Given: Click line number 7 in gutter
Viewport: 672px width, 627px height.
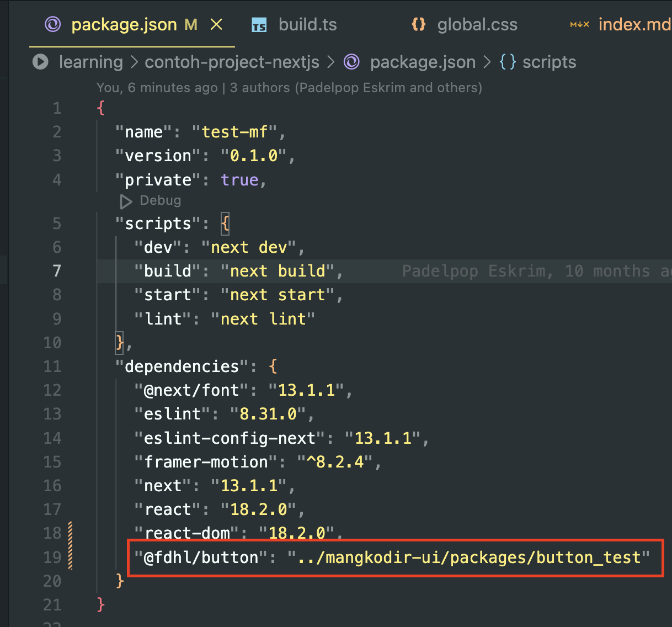Looking at the screenshot, I should pyautogui.click(x=57, y=271).
